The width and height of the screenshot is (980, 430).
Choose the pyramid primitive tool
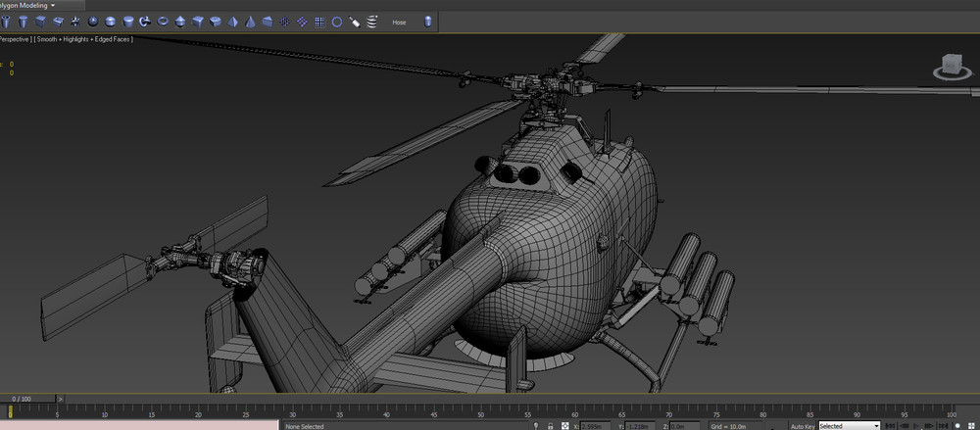point(233,21)
